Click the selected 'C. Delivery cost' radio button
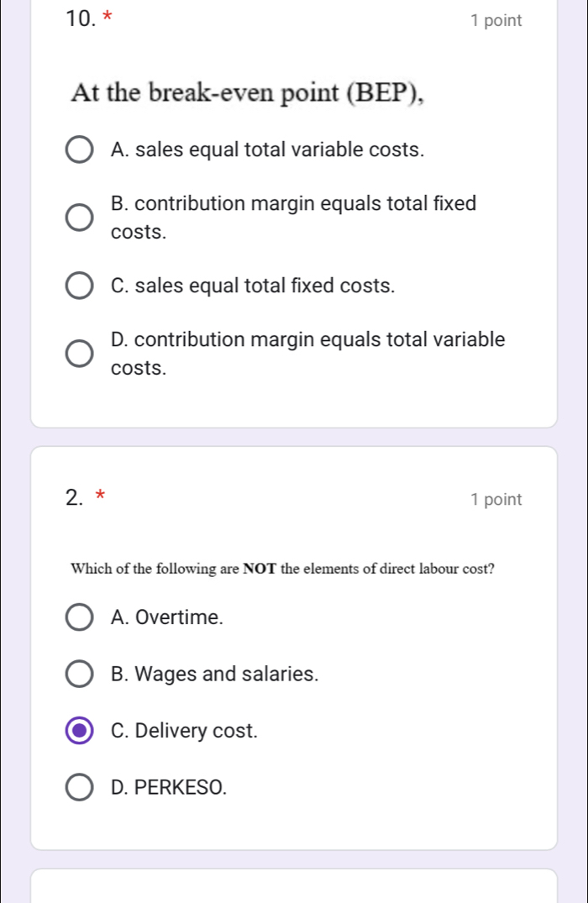 (x=80, y=731)
